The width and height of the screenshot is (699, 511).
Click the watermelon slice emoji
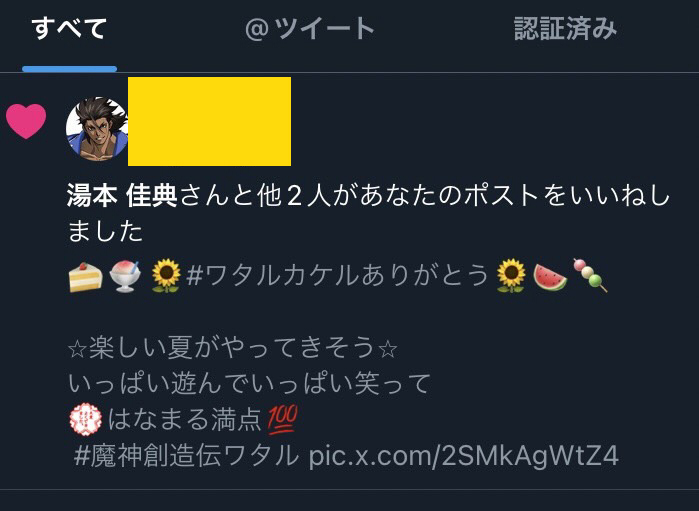click(x=550, y=276)
